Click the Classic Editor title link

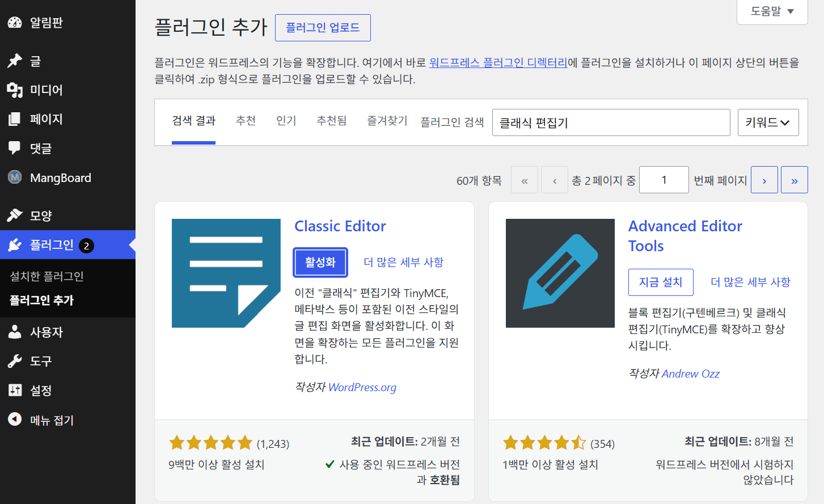(x=340, y=226)
